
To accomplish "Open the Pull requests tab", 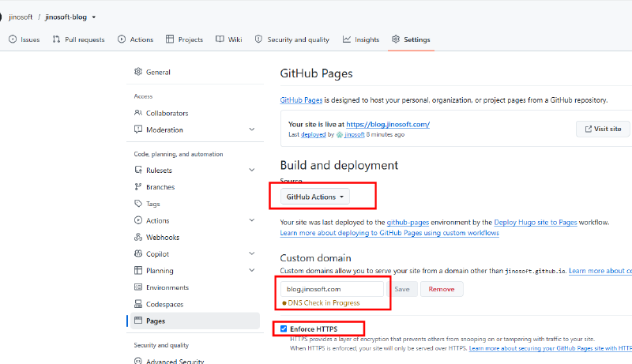I will click(x=78, y=39).
